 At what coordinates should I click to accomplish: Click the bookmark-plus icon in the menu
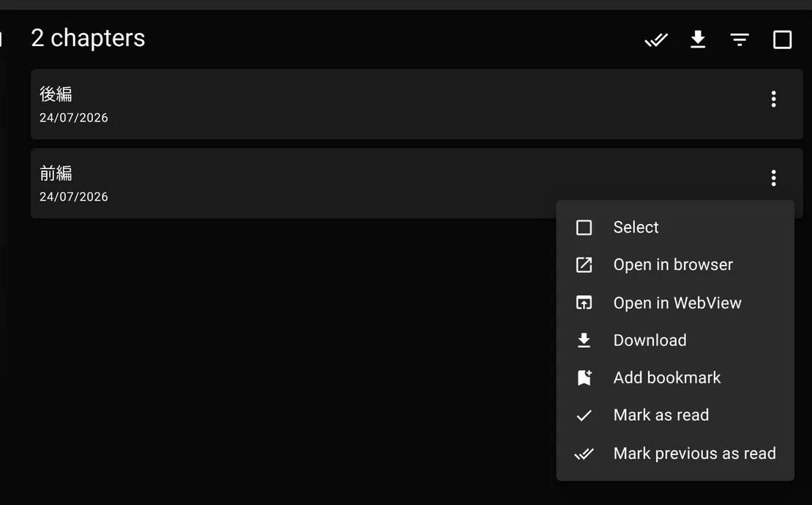click(x=584, y=378)
